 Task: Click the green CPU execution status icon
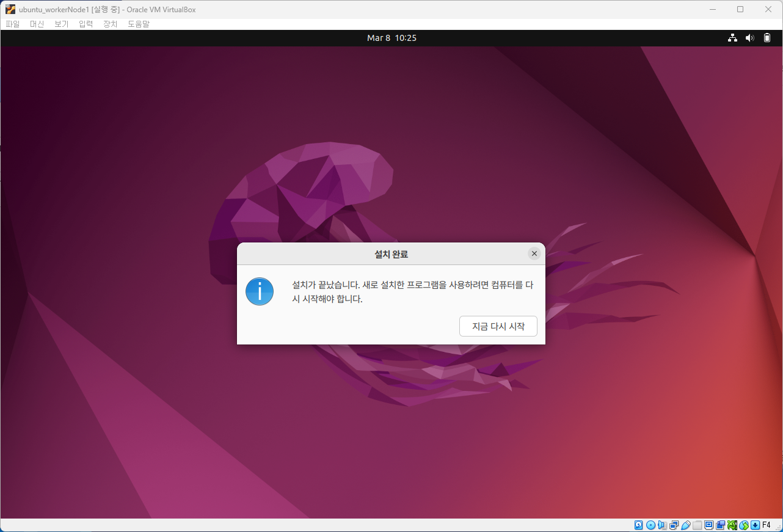(x=732, y=525)
